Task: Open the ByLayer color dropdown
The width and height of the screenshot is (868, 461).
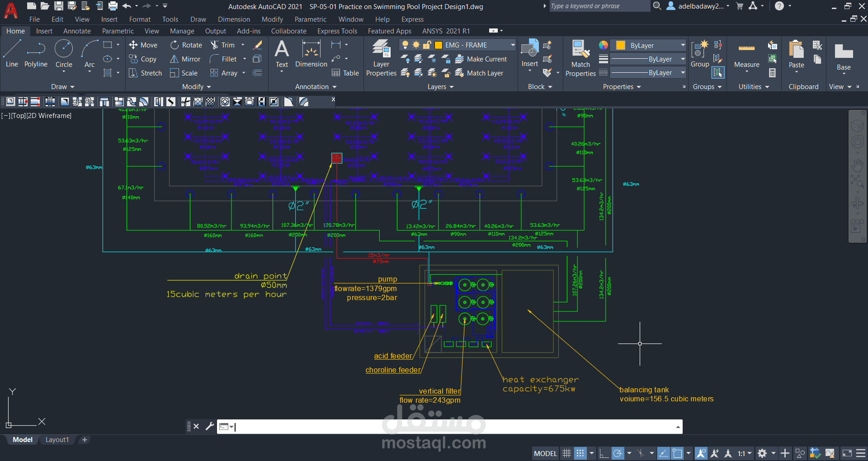Action: 683,46
